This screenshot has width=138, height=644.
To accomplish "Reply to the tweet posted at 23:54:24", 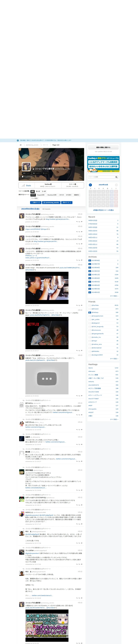I will [x=77, y=244].
